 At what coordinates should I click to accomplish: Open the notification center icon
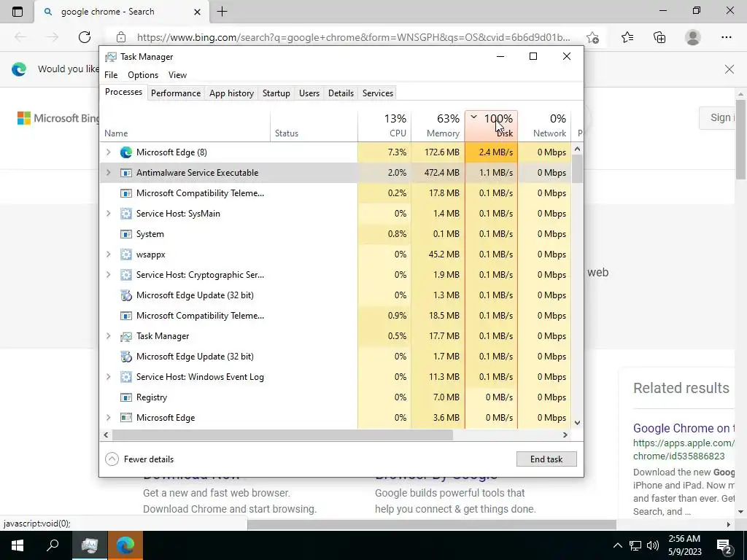click(x=724, y=545)
